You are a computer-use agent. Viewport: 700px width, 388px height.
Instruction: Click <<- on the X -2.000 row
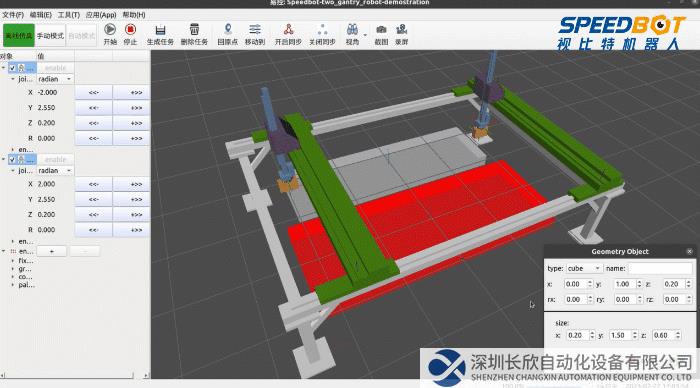(x=94, y=92)
